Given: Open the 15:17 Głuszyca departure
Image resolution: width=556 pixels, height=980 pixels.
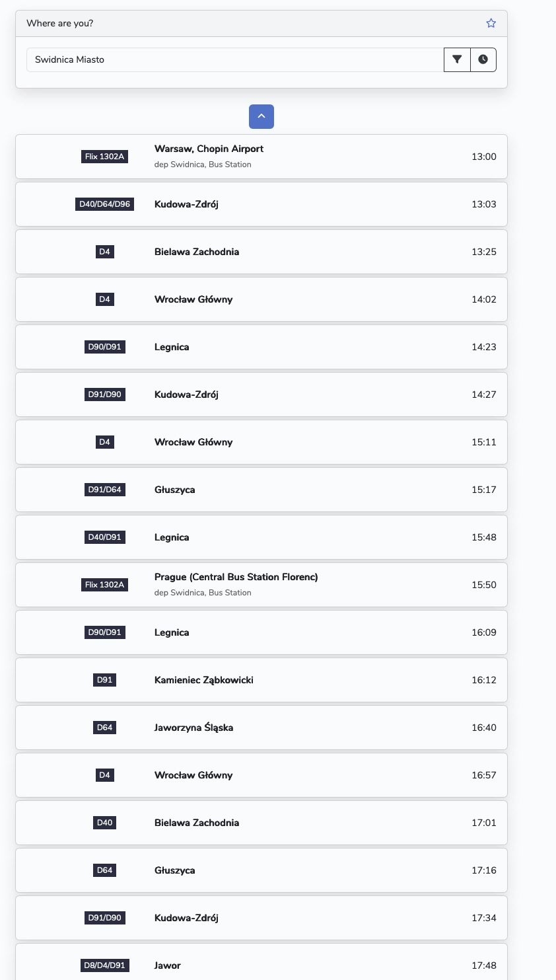Looking at the screenshot, I should [261, 490].
